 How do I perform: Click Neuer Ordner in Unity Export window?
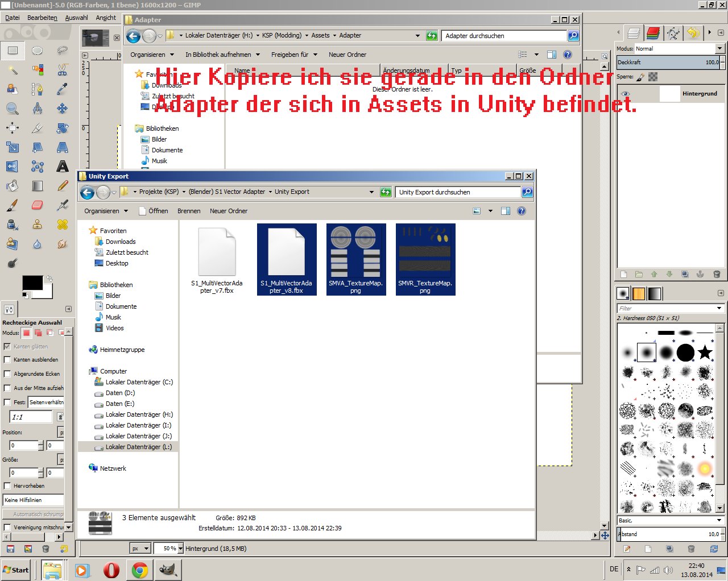coord(229,211)
